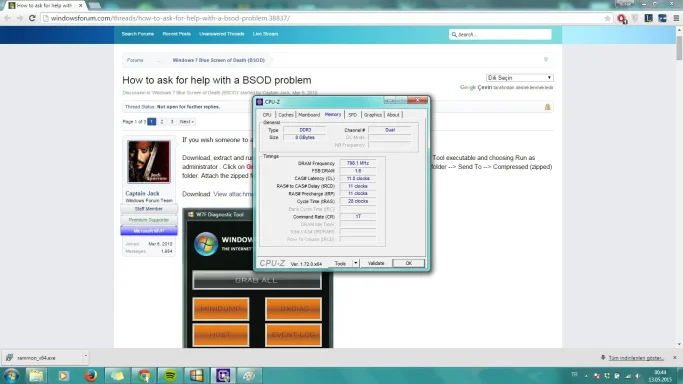This screenshot has width=683, height=384.
Task: Go to page 2 of the thread
Action: [x=162, y=122]
